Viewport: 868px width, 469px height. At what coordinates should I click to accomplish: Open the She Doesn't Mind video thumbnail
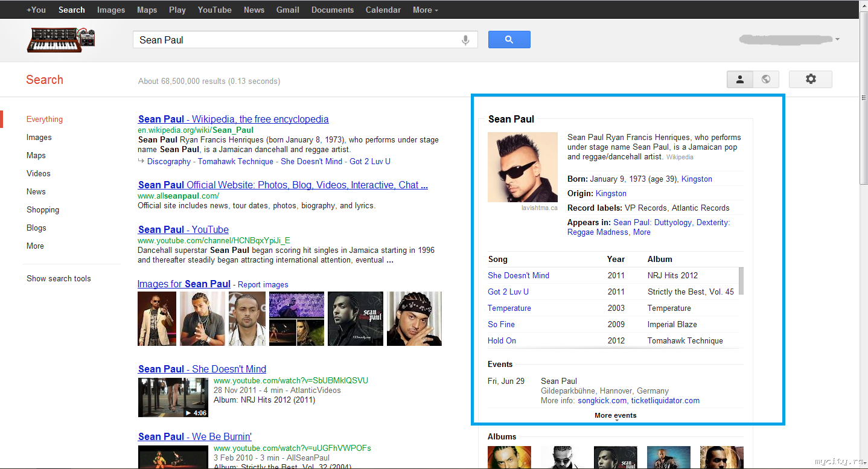(174, 397)
